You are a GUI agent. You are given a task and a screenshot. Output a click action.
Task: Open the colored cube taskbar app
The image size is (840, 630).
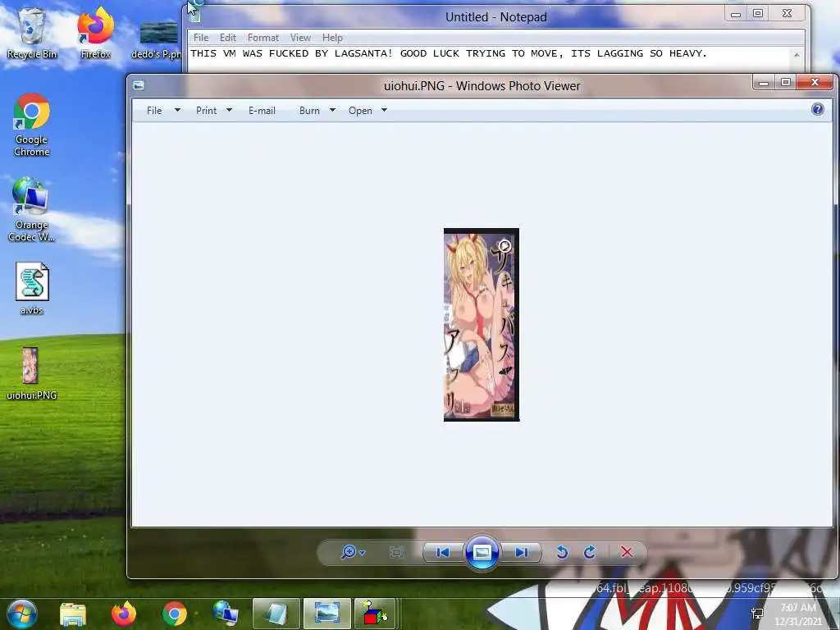coord(375,614)
